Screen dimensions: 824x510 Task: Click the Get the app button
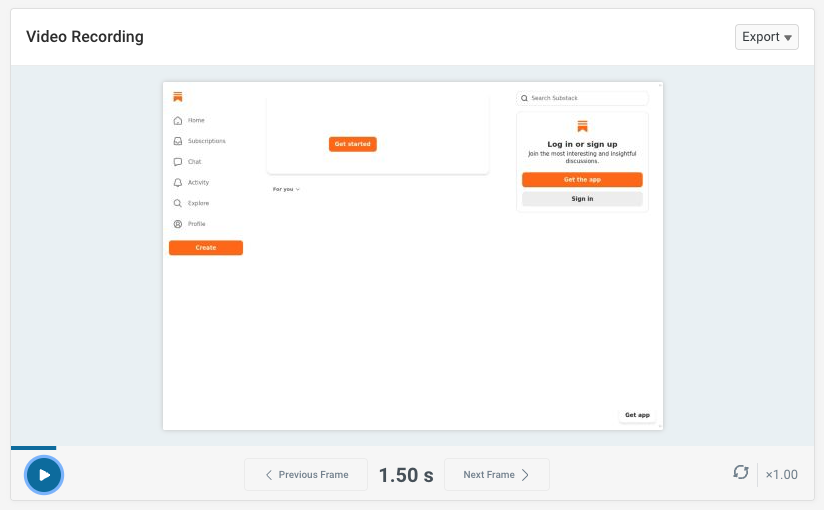[582, 180]
